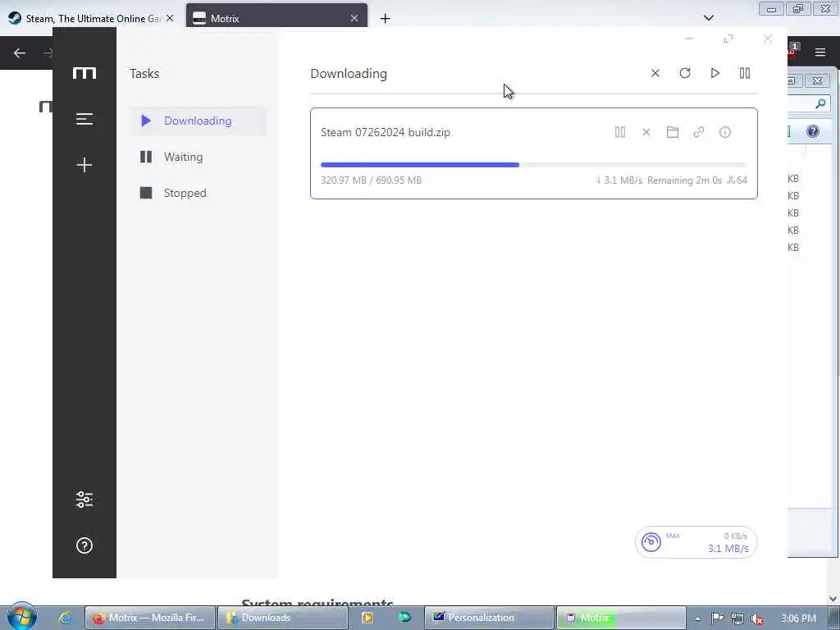Click the download progress bar

pos(533,164)
